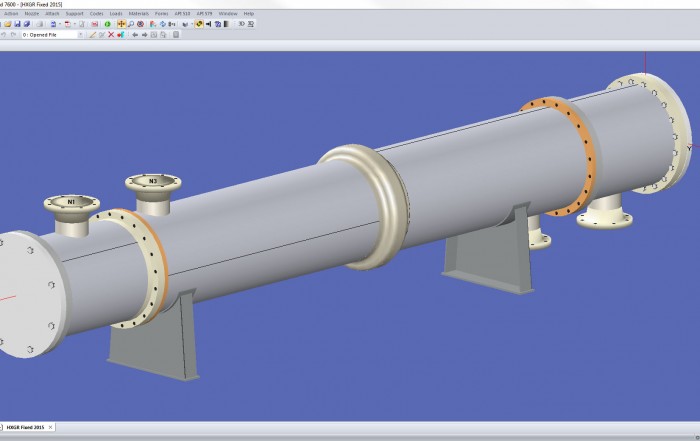Screen dimensions: 700x441
Task: Click the open folder icon in toolbar
Action: pos(8,24)
